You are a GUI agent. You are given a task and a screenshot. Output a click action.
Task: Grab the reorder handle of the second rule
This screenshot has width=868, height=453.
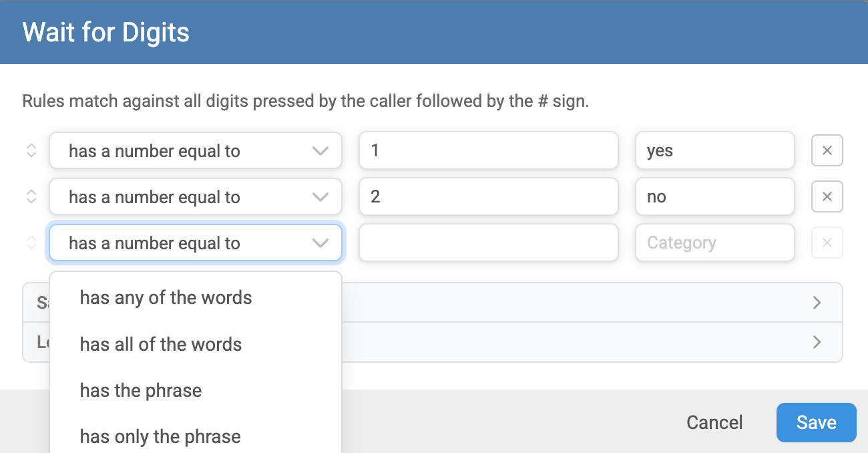tap(31, 196)
